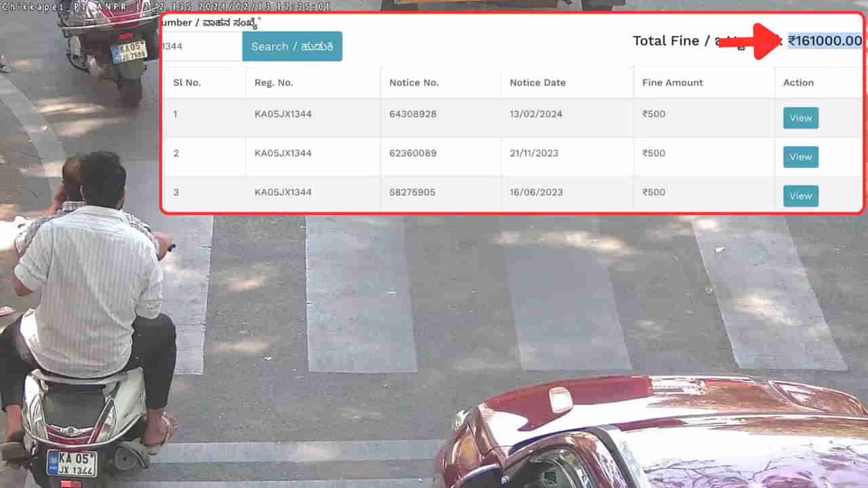Click the Reg. No. column header
Image resolution: width=868 pixels, height=488 pixels.
pyautogui.click(x=274, y=83)
